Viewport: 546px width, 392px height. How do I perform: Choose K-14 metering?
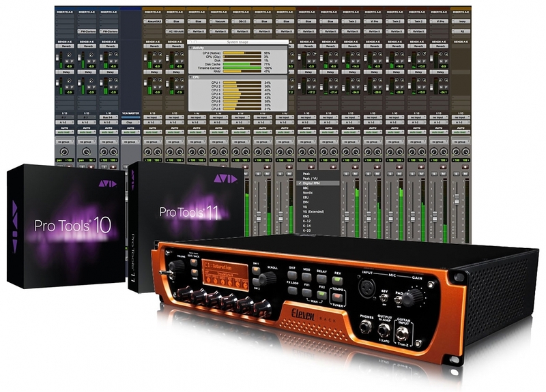tap(317, 226)
